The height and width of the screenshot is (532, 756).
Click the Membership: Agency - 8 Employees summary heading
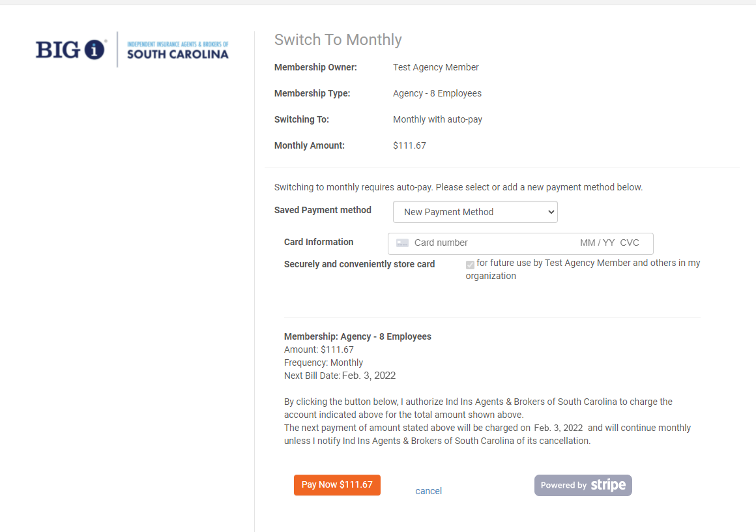358,336
